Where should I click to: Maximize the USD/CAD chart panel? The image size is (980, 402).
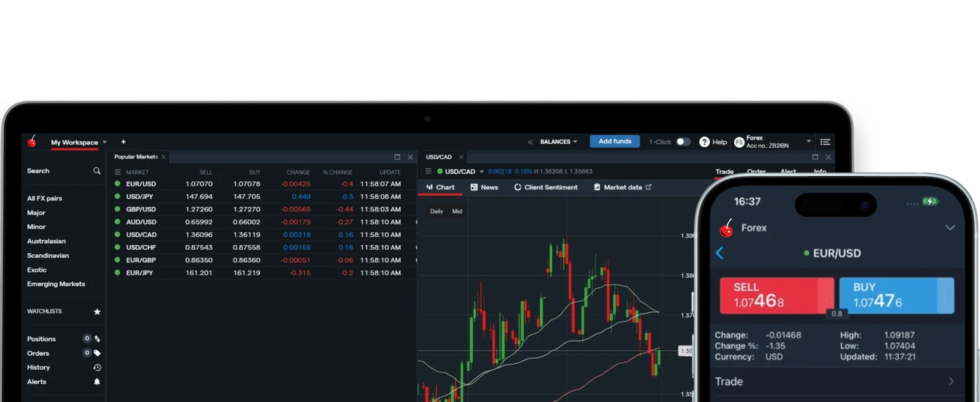click(x=815, y=157)
